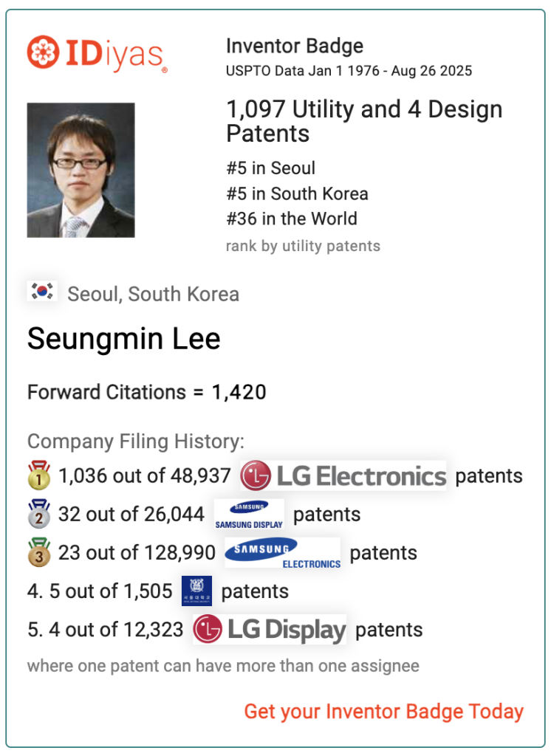Click the Company Filing History label
The height and width of the screenshot is (756, 551).
(136, 441)
